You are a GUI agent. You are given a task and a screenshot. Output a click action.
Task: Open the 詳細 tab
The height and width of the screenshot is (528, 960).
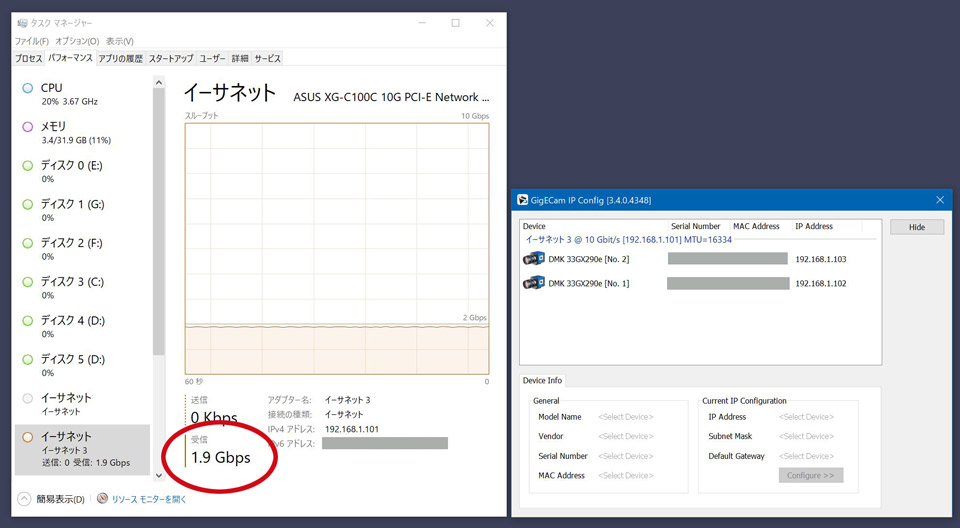[x=240, y=58]
